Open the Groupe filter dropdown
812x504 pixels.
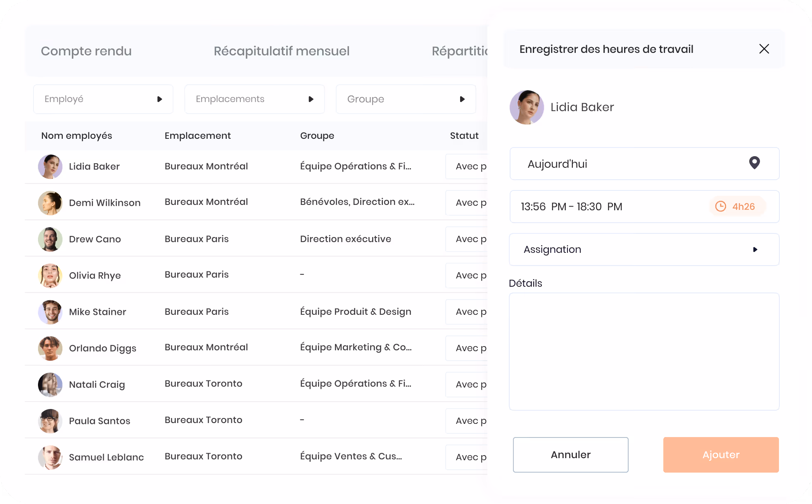click(406, 99)
